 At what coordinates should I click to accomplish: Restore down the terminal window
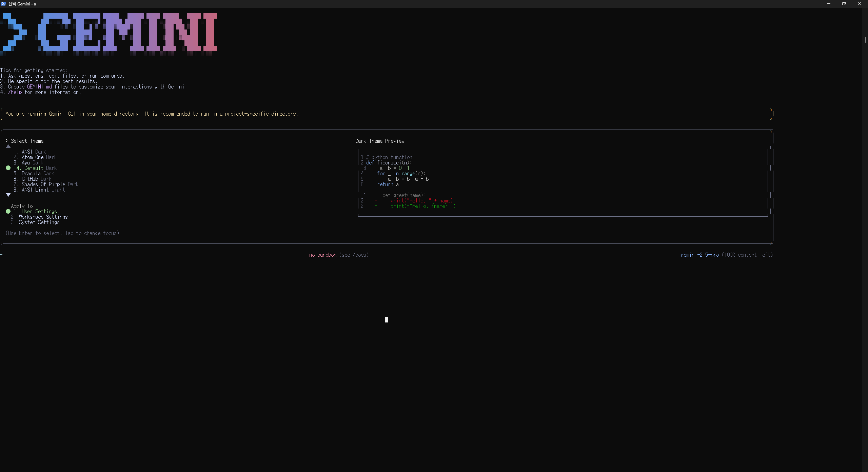pyautogui.click(x=844, y=4)
